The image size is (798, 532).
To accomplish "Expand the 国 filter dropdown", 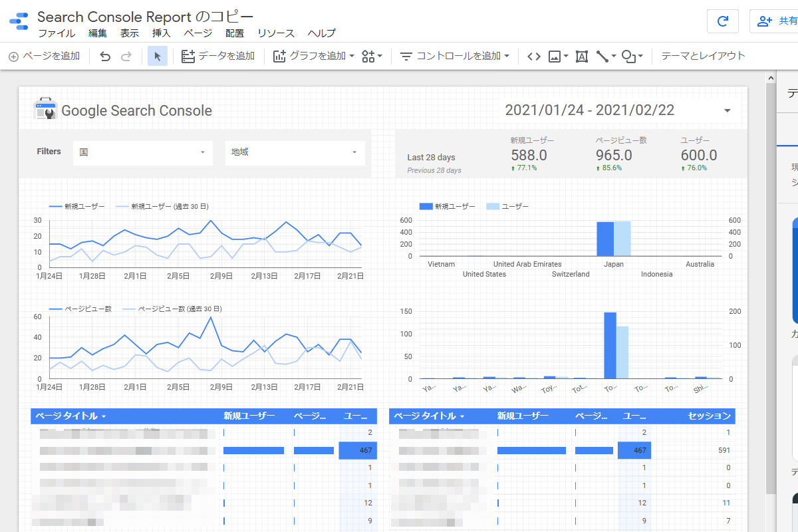I will click(142, 152).
